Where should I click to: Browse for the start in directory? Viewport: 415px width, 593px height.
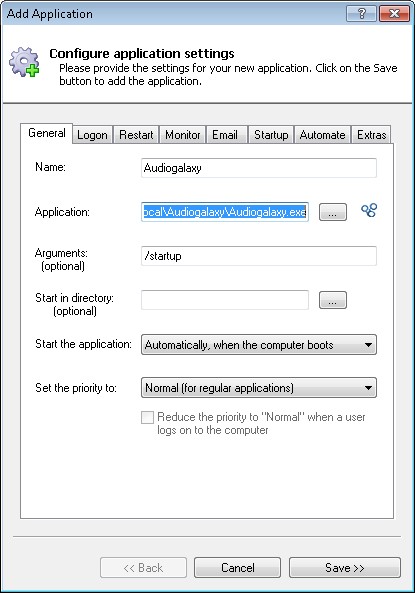333,300
